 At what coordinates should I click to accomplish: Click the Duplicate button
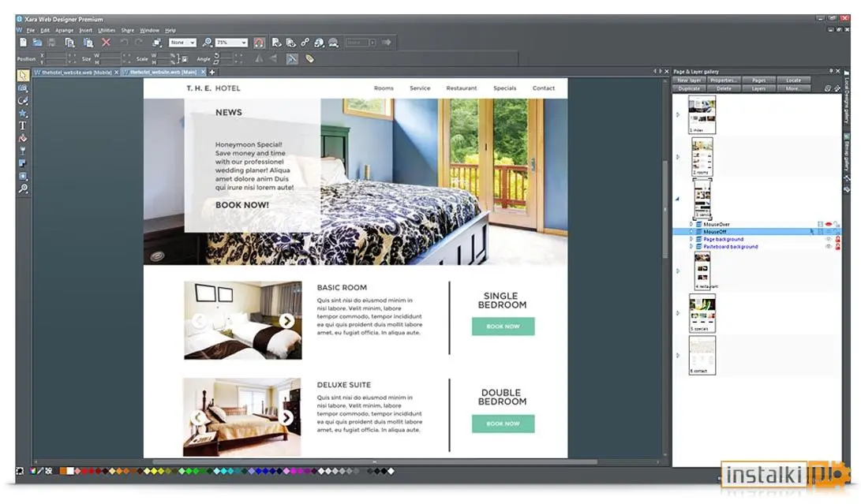tap(689, 88)
